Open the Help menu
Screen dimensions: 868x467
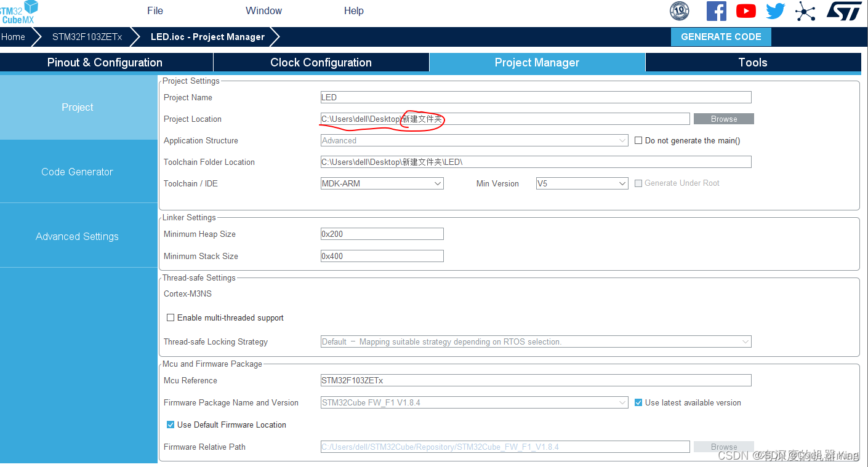click(x=353, y=10)
